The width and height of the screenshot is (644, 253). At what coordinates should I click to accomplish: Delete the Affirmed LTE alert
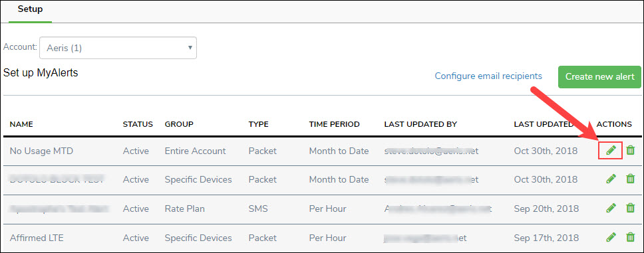point(631,237)
